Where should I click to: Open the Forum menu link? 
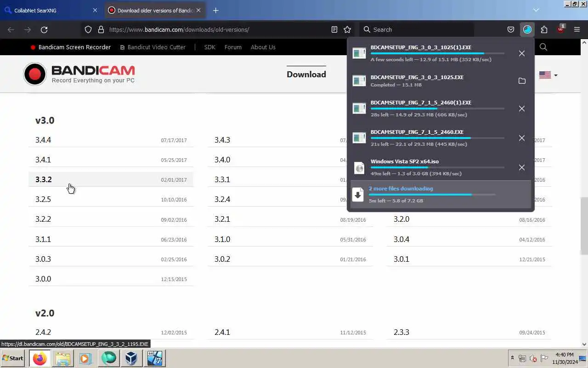(233, 47)
